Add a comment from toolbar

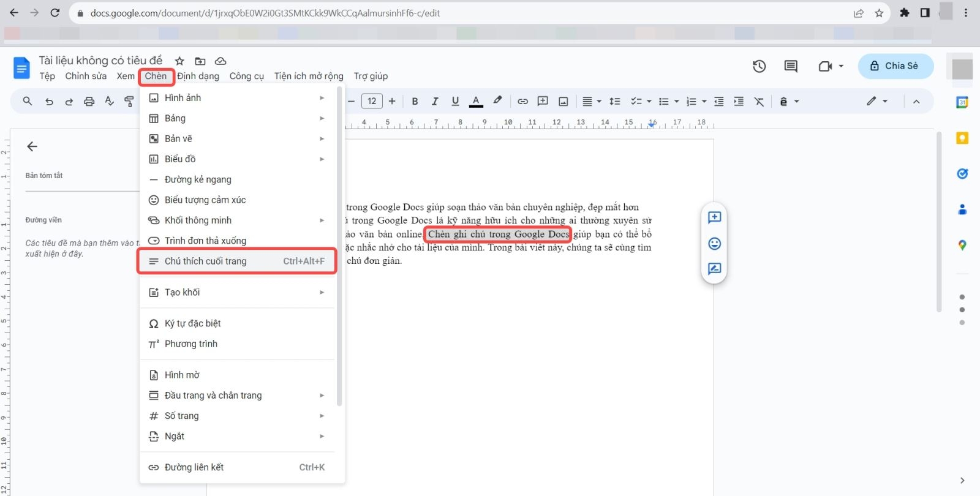pos(543,102)
